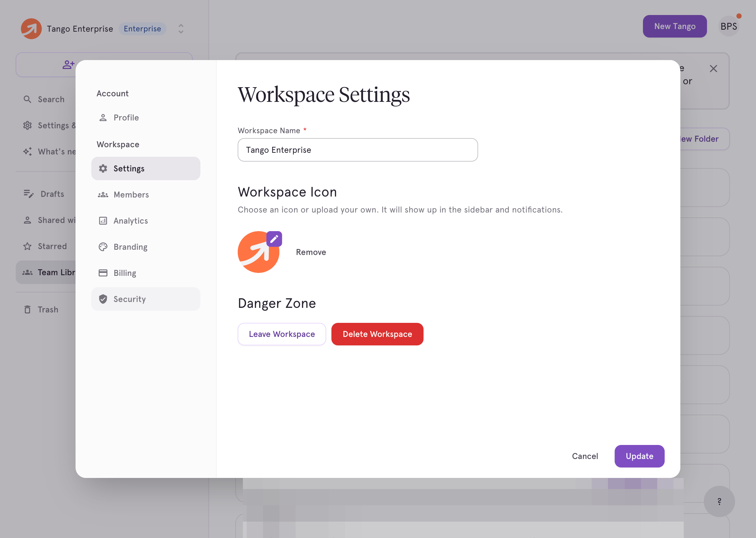Viewport: 756px width, 538px height.
Task: Expand the workspace switcher chevrons
Action: [x=181, y=29]
